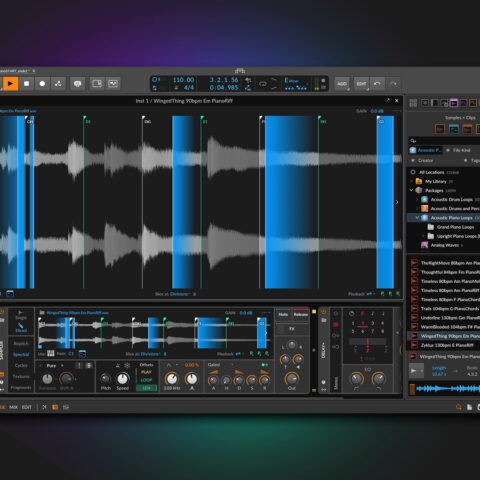Image resolution: width=480 pixels, height=480 pixels.
Task: Open the Note tab in the sampler
Action: [x=283, y=314]
